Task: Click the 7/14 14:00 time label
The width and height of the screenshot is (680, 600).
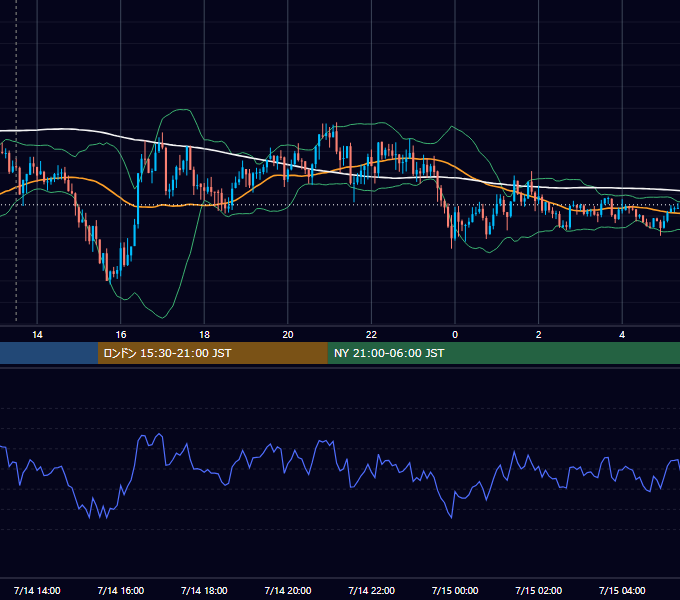Action: click(x=37, y=590)
